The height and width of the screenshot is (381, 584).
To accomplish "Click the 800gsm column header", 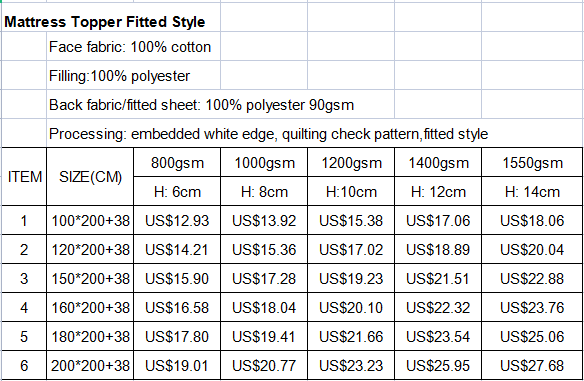I will tap(177, 162).
